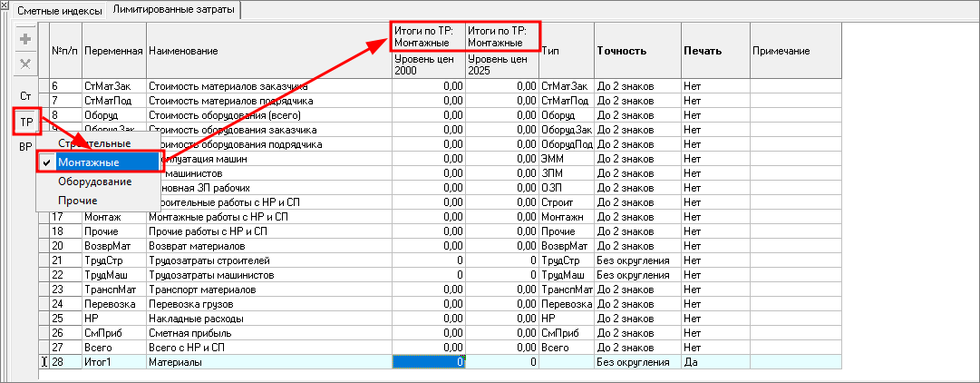Close the panel with the top-left X

click(6, 7)
